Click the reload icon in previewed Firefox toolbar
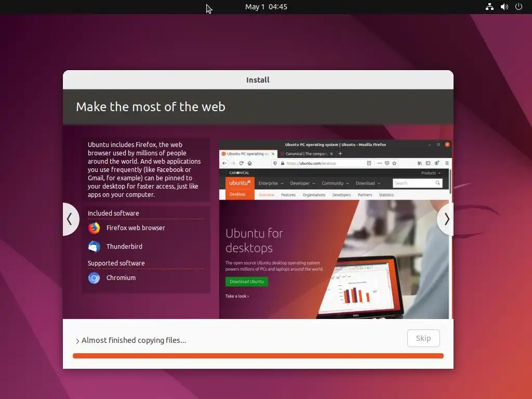This screenshot has height=399, width=532. pyautogui.click(x=241, y=163)
